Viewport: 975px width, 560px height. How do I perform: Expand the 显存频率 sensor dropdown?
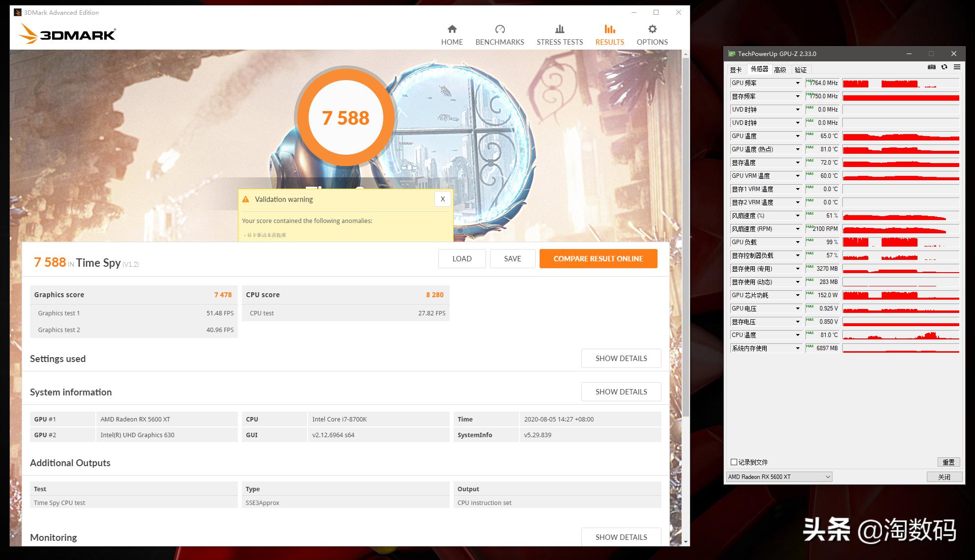(x=798, y=96)
